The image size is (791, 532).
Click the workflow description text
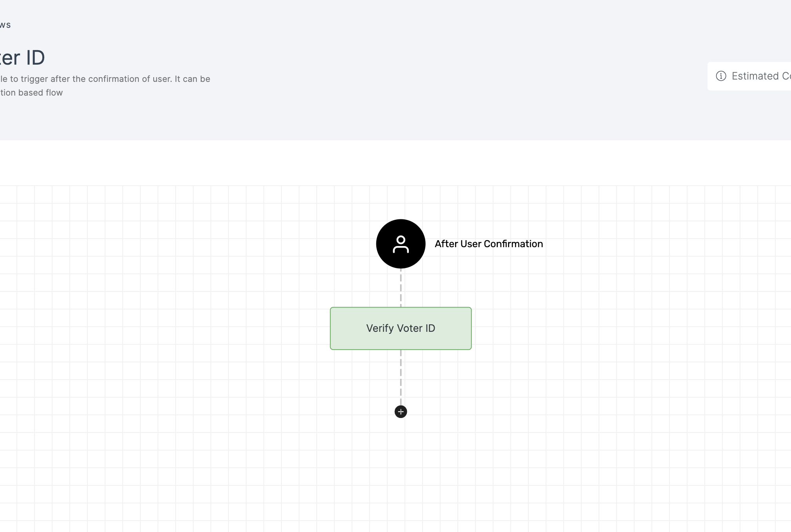click(x=105, y=86)
